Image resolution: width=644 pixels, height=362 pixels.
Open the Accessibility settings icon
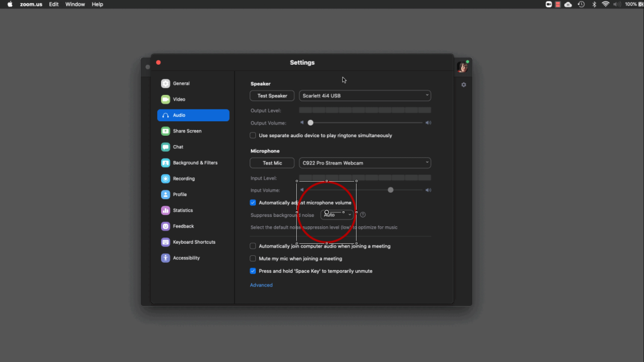point(165,258)
